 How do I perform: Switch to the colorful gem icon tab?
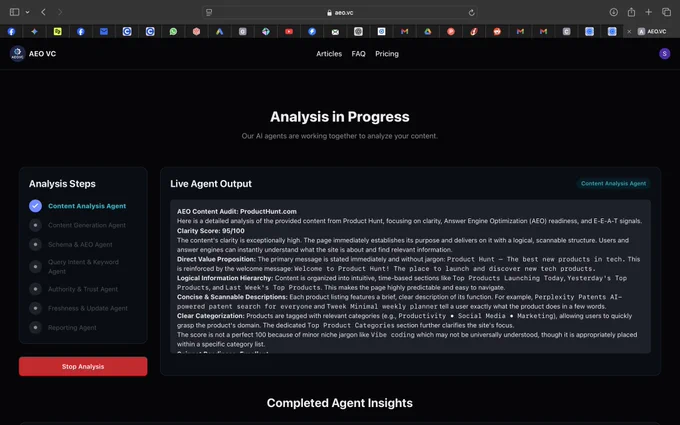tap(266, 31)
